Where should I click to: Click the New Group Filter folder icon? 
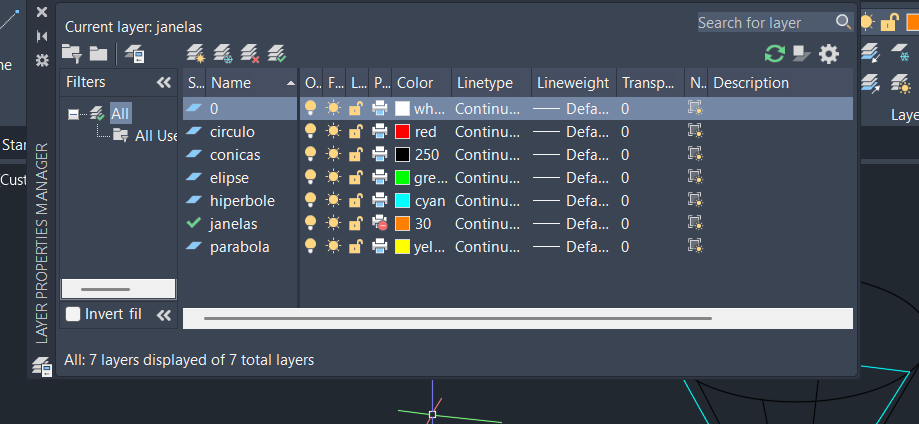coord(98,54)
